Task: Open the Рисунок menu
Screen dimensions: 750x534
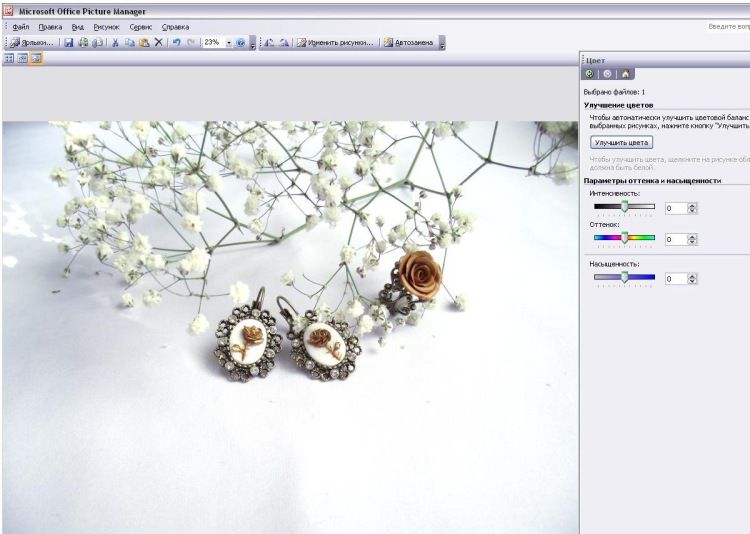Action: 105,27
